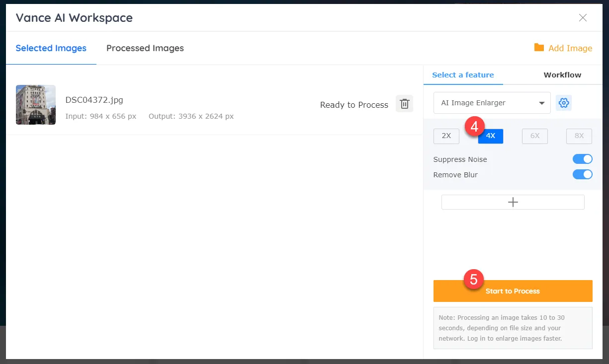
Task: Click the orange folder Add Image icon
Action: click(x=539, y=48)
